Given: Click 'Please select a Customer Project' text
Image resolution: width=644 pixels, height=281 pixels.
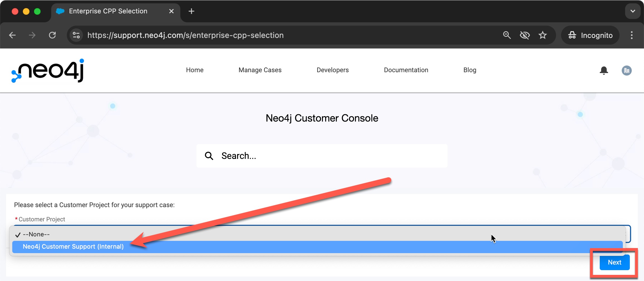Looking at the screenshot, I should 94,205.
